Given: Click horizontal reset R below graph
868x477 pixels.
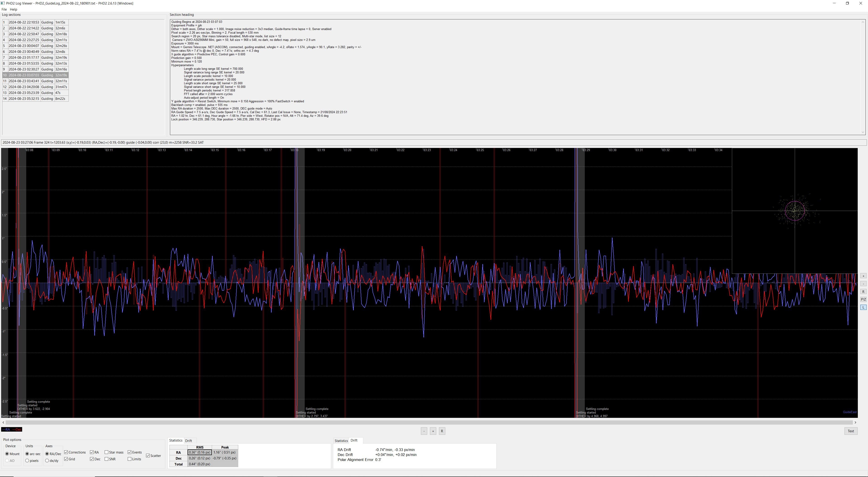Looking at the screenshot, I should [x=442, y=431].
